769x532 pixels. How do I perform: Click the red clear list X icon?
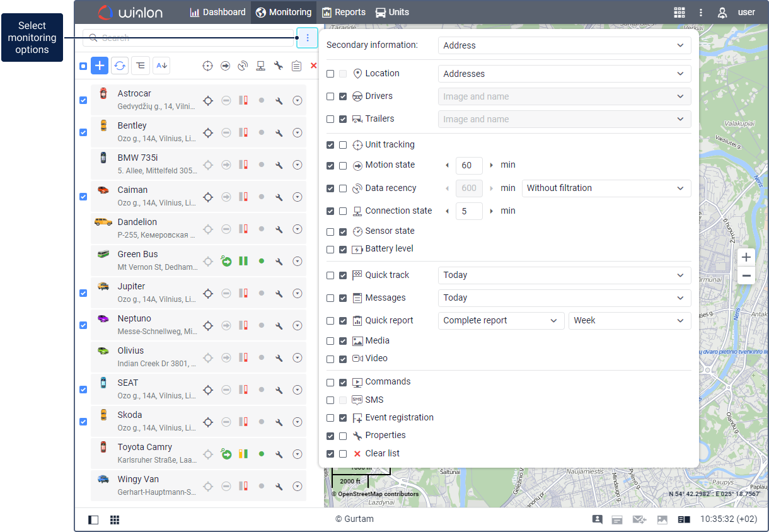pos(314,66)
